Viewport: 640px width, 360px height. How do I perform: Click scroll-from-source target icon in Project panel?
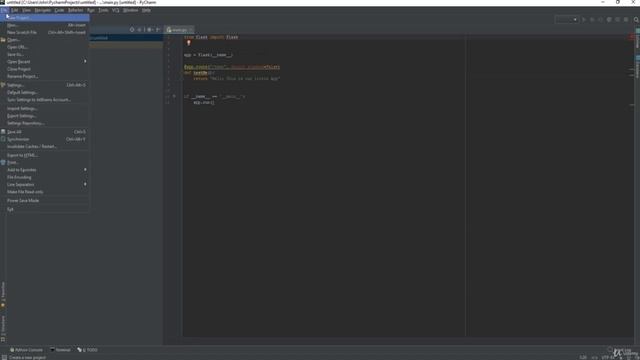click(132, 30)
